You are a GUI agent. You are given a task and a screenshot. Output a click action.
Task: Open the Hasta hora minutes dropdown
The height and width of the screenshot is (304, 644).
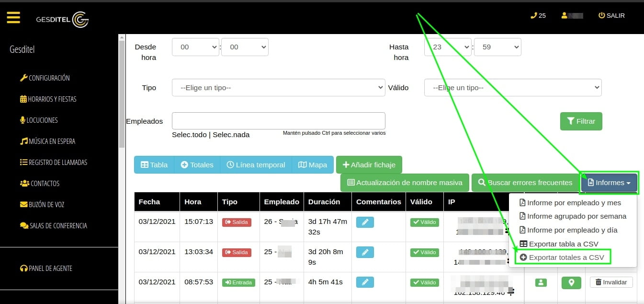click(497, 47)
